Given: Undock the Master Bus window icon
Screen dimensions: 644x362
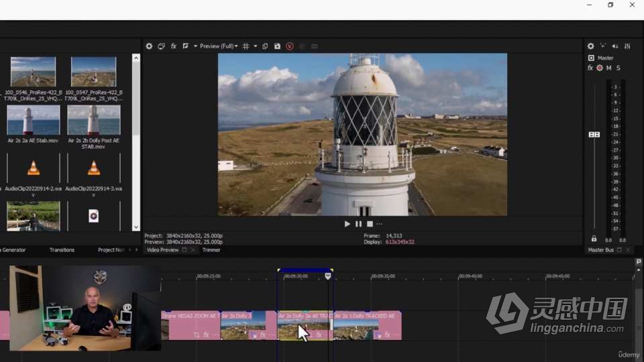Looking at the screenshot, I should coord(619,250).
